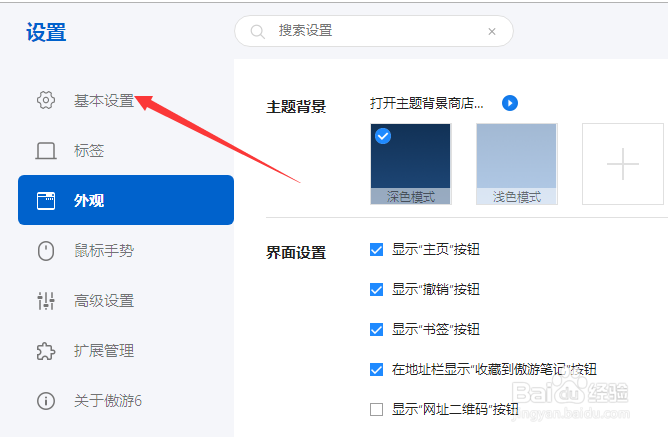Clear the search field with X
This screenshot has height=437, width=668.
click(x=492, y=31)
